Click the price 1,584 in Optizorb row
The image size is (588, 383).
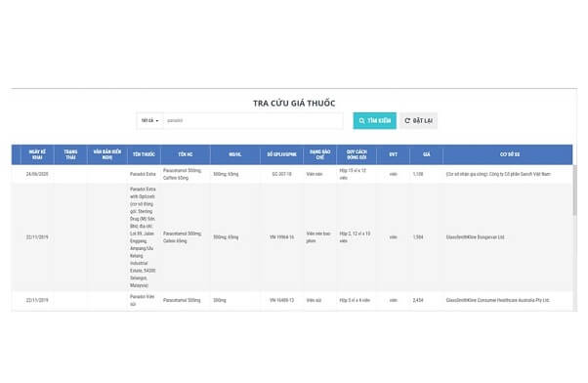(418, 237)
